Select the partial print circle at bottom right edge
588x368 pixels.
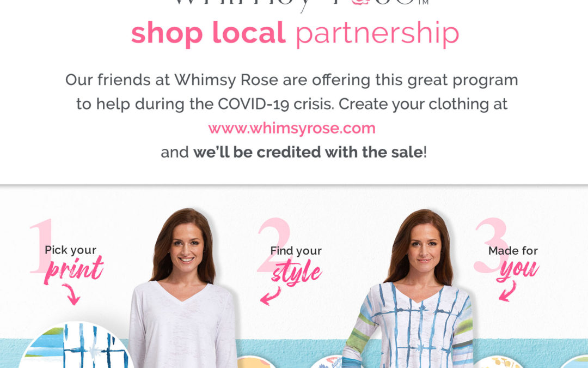(574, 362)
